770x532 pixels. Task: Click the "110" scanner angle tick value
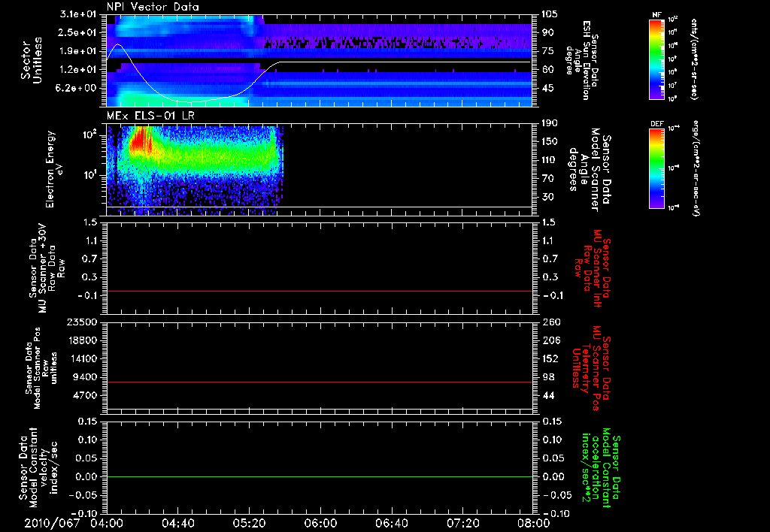click(x=550, y=160)
